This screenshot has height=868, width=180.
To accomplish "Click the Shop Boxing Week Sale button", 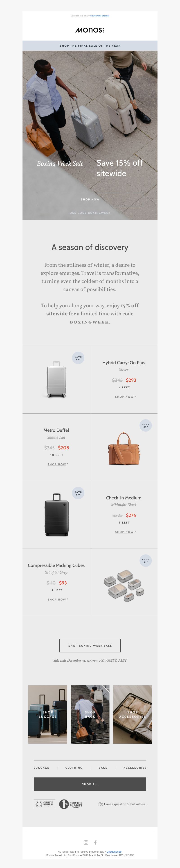I will [x=90, y=646].
